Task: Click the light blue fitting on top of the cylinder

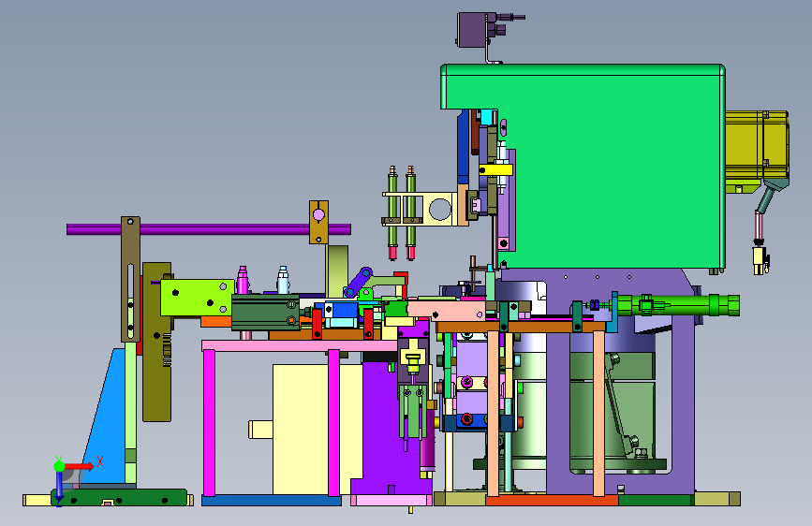Action: 283,280
